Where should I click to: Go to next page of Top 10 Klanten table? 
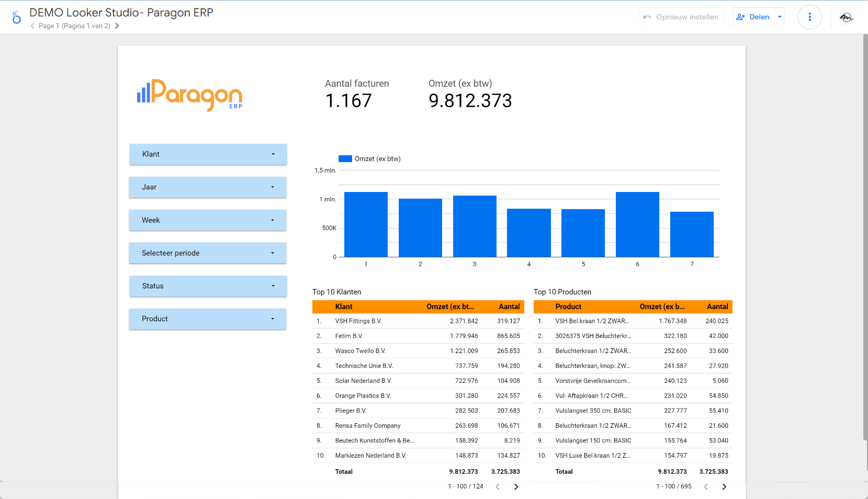[x=516, y=486]
